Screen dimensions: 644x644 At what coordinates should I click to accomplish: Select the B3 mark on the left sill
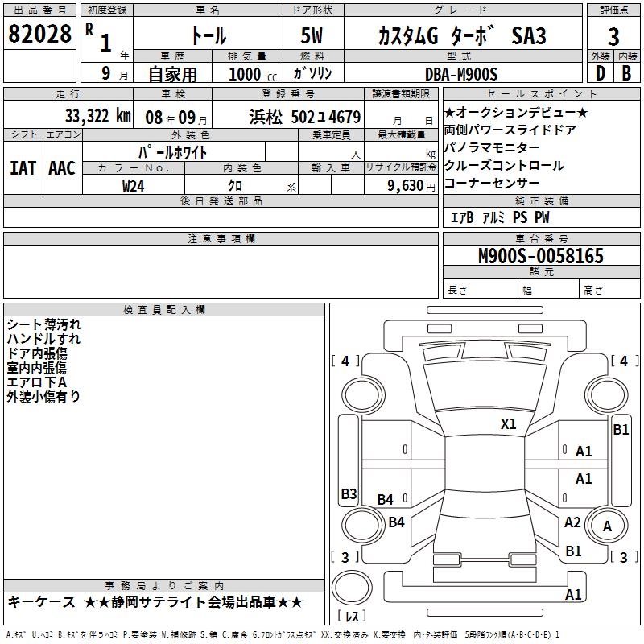pos(349,493)
